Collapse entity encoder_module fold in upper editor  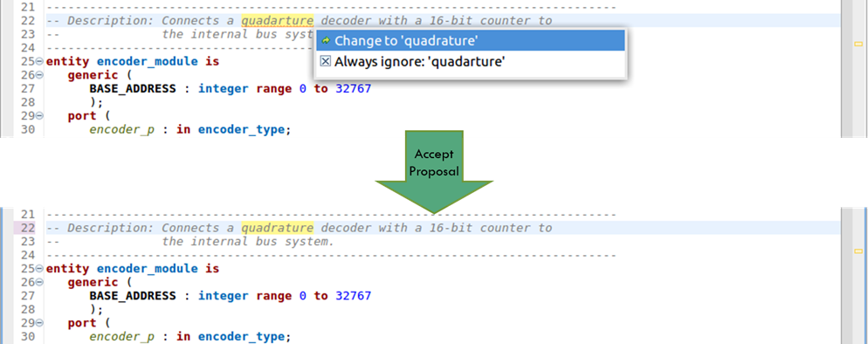click(39, 61)
